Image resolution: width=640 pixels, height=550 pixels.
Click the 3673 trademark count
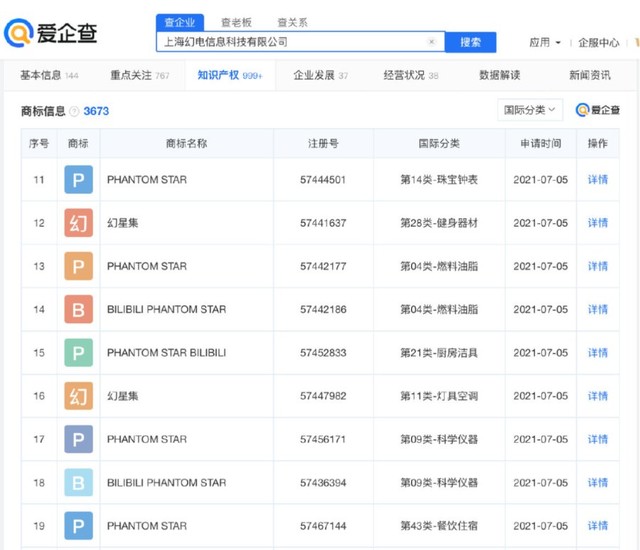click(x=96, y=111)
